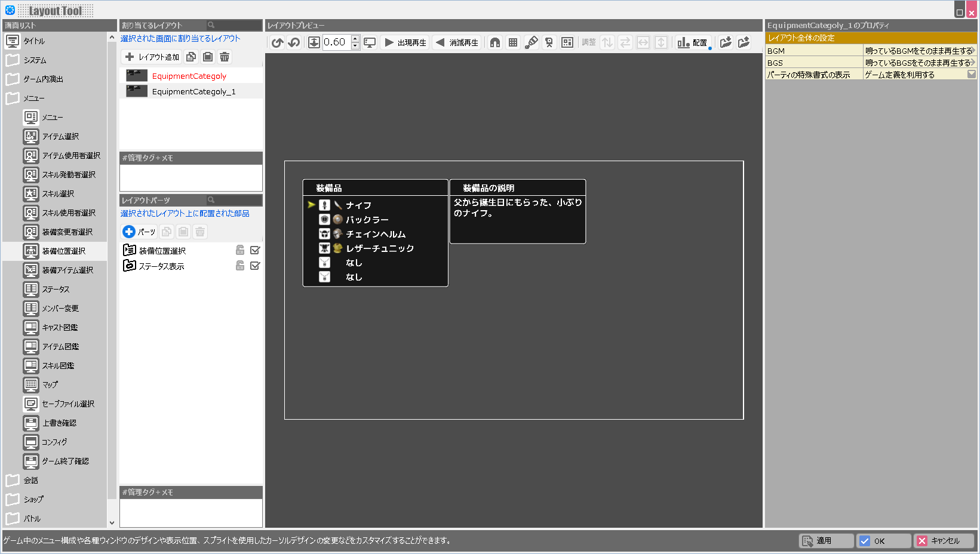Viewport: 980px width, 554px height.
Task: Select the EquipmentCategoly_1 layout
Action: [193, 91]
